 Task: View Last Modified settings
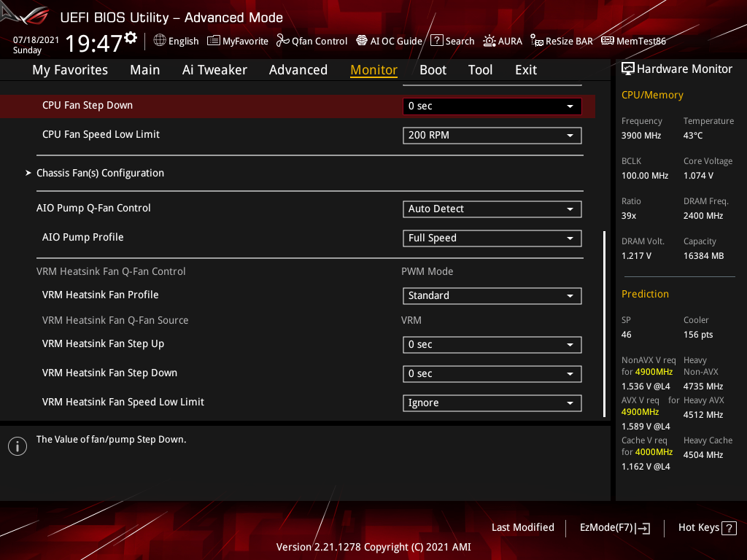[x=522, y=527]
